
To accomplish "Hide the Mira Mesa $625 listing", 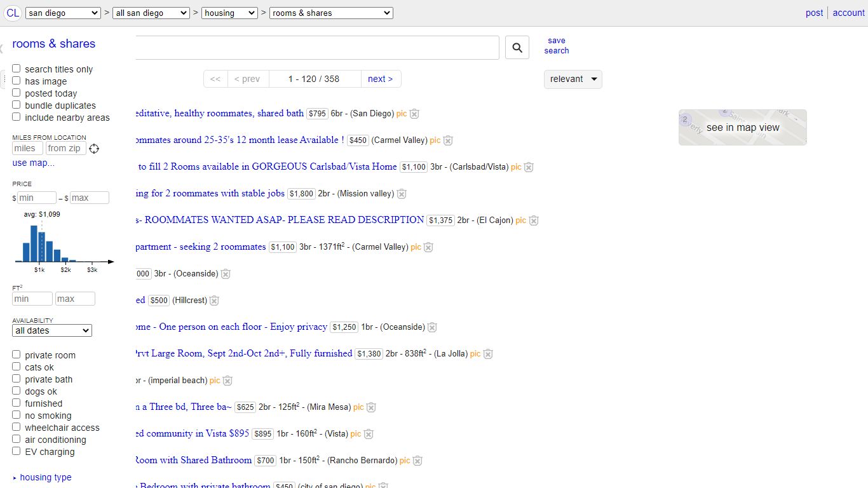I will pyautogui.click(x=371, y=407).
